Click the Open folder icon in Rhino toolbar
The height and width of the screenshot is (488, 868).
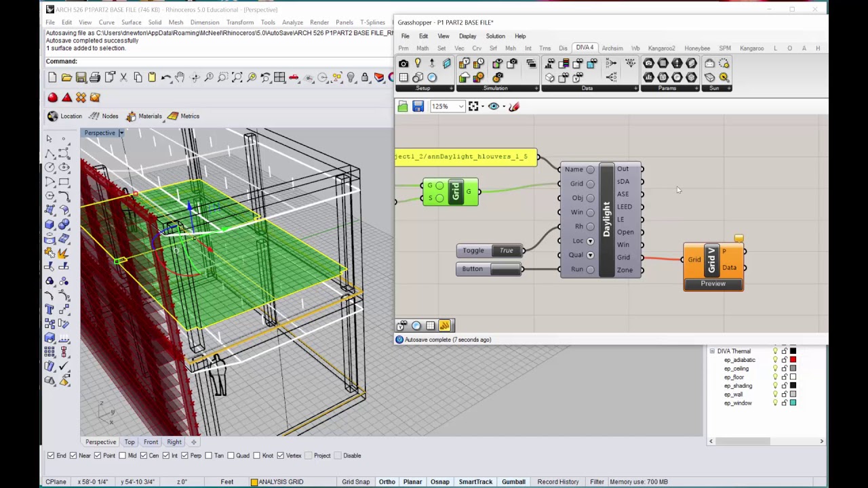tap(66, 78)
